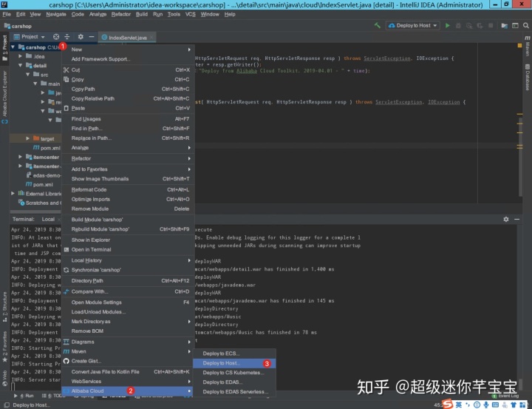Select Reformat Code in context menu

point(128,189)
